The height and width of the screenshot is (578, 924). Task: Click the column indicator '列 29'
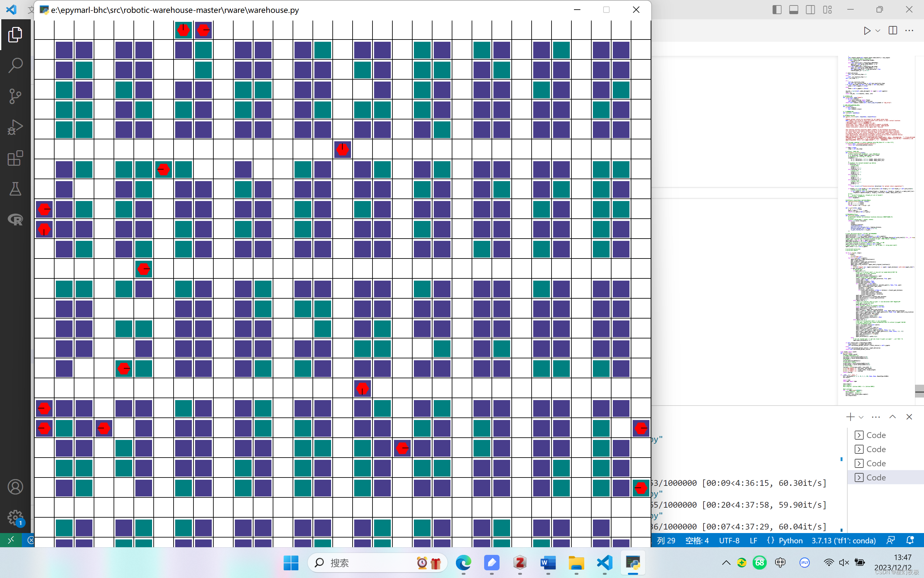pos(666,540)
